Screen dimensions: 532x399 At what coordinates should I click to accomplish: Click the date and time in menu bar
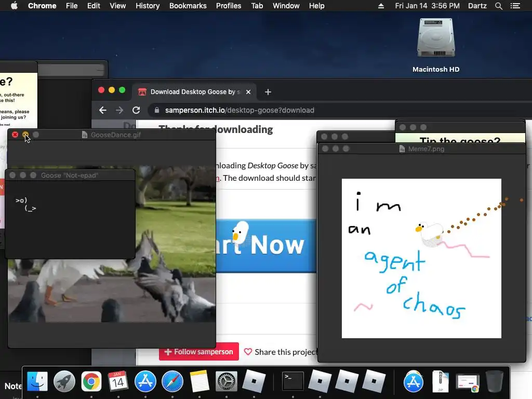pos(427,6)
